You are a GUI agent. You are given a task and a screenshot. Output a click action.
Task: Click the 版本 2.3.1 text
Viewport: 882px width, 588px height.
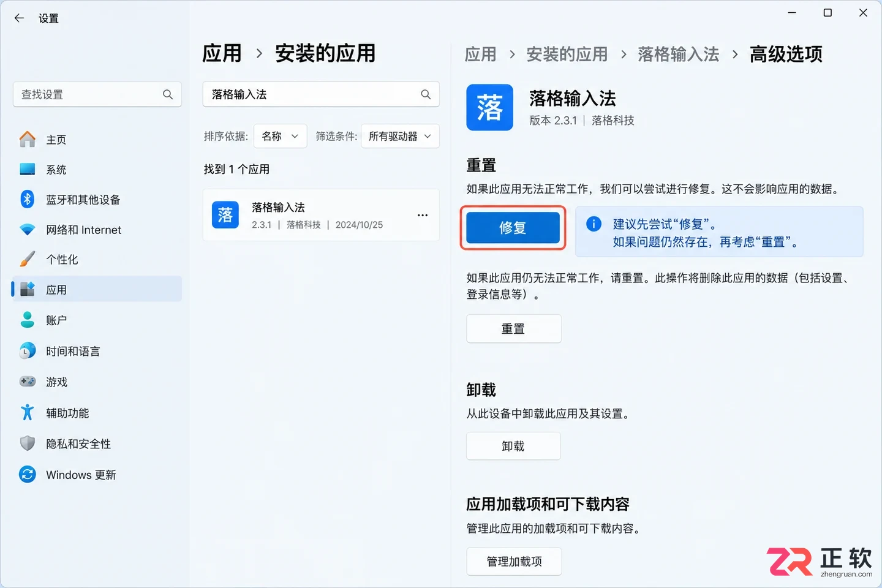(553, 121)
